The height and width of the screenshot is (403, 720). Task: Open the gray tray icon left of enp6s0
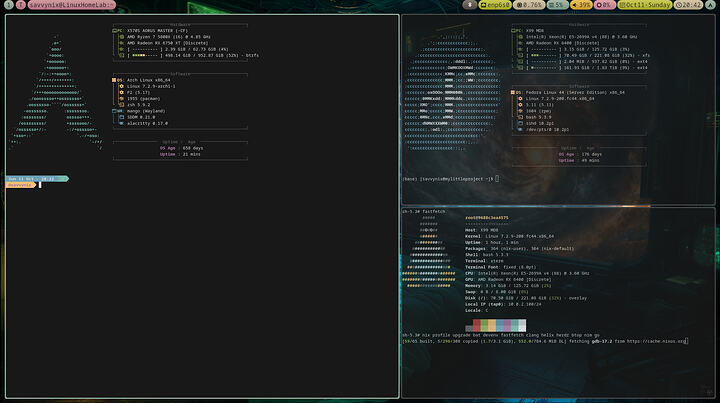(x=469, y=5)
